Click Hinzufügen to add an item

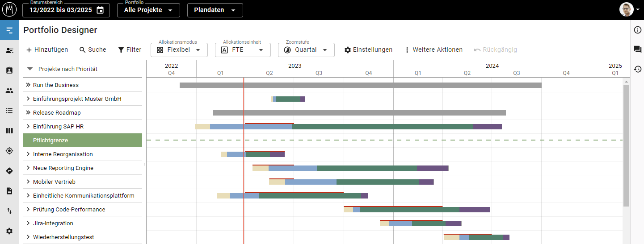[x=47, y=50]
